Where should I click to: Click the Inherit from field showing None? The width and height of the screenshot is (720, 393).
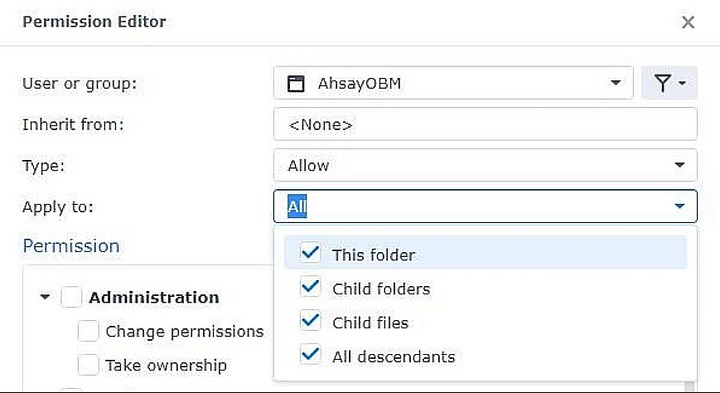pos(485,124)
